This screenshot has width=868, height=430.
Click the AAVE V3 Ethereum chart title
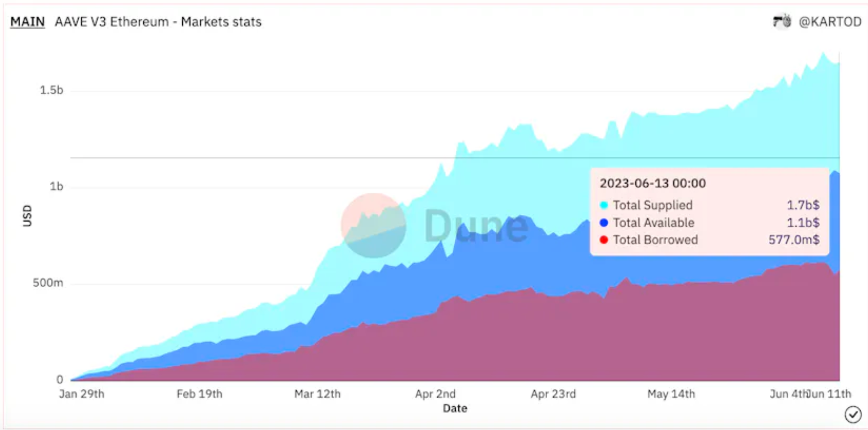pos(158,22)
